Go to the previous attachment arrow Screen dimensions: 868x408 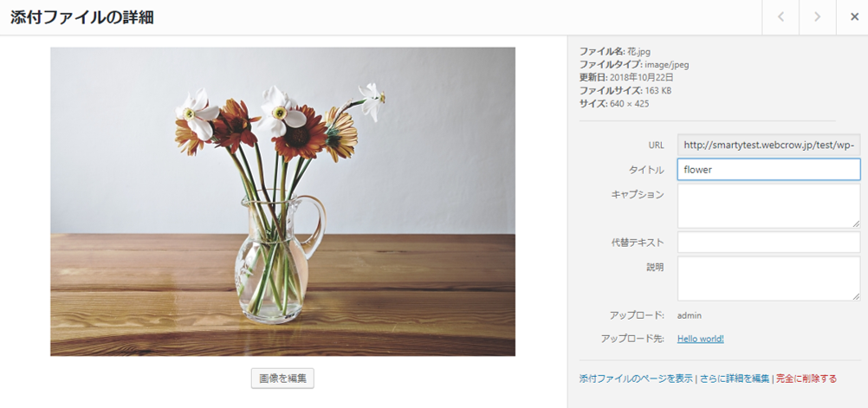click(x=781, y=17)
